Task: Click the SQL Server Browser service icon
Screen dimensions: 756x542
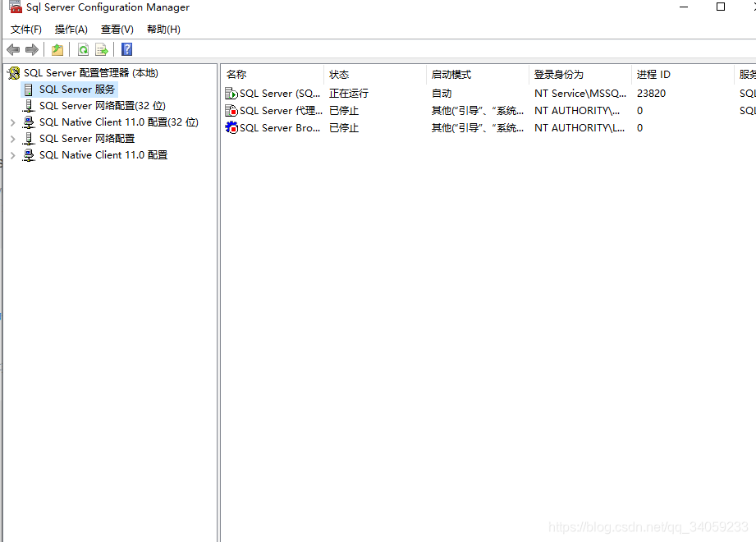Action: [231, 128]
